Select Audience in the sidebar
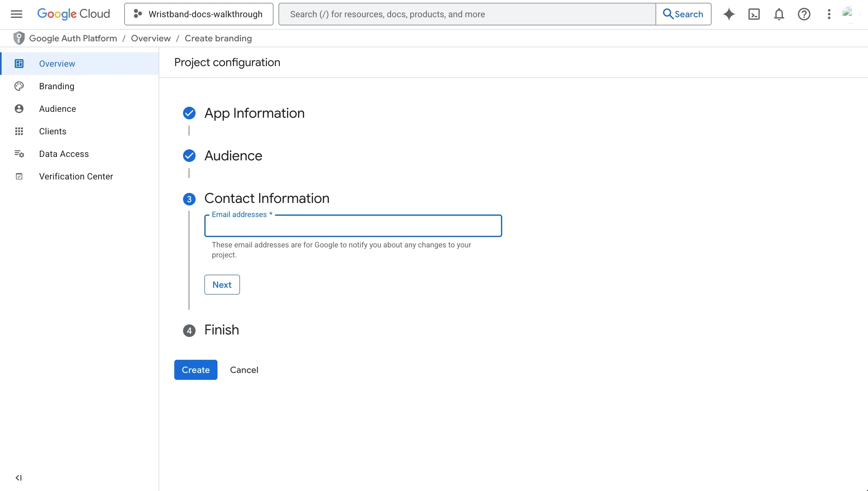This screenshot has height=491, width=868. pos(79,109)
